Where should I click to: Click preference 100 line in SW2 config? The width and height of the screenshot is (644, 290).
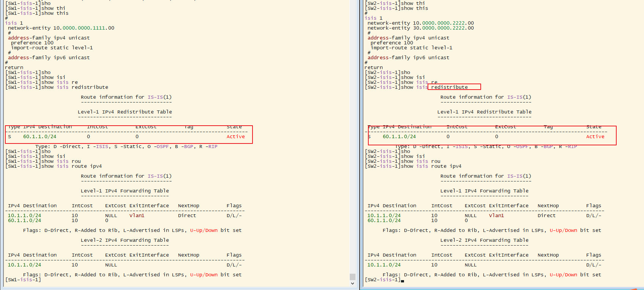(391, 43)
